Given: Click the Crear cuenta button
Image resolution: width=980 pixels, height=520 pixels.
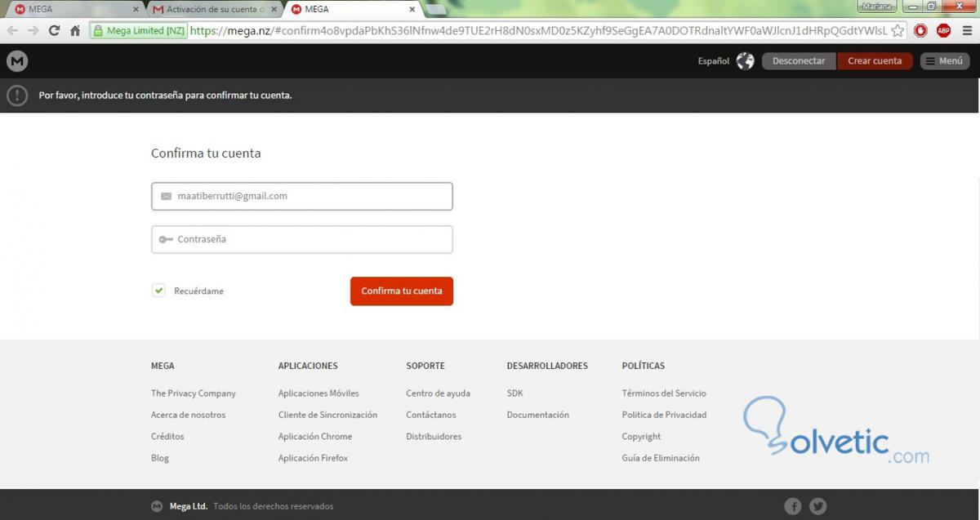Looking at the screenshot, I should click(x=875, y=61).
